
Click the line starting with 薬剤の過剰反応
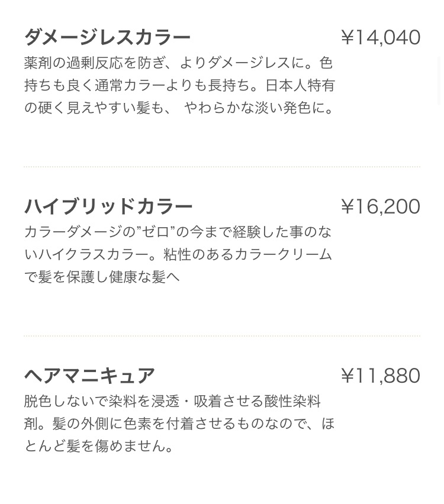pyautogui.click(x=178, y=63)
